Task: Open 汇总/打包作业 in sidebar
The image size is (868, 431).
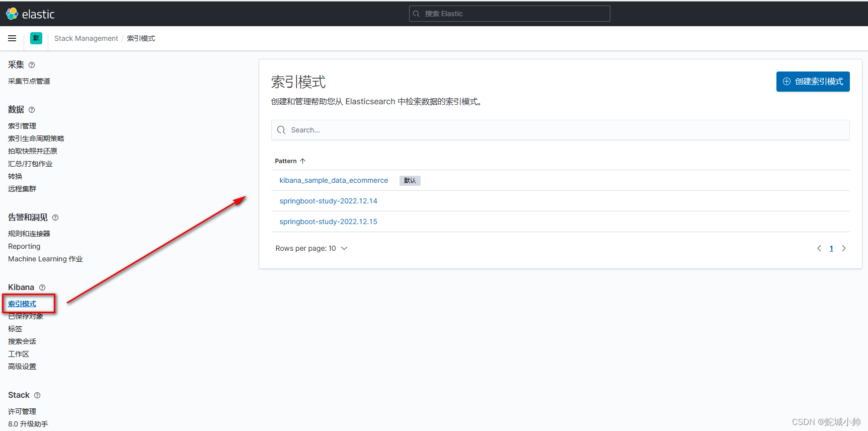Action: pyautogui.click(x=30, y=164)
